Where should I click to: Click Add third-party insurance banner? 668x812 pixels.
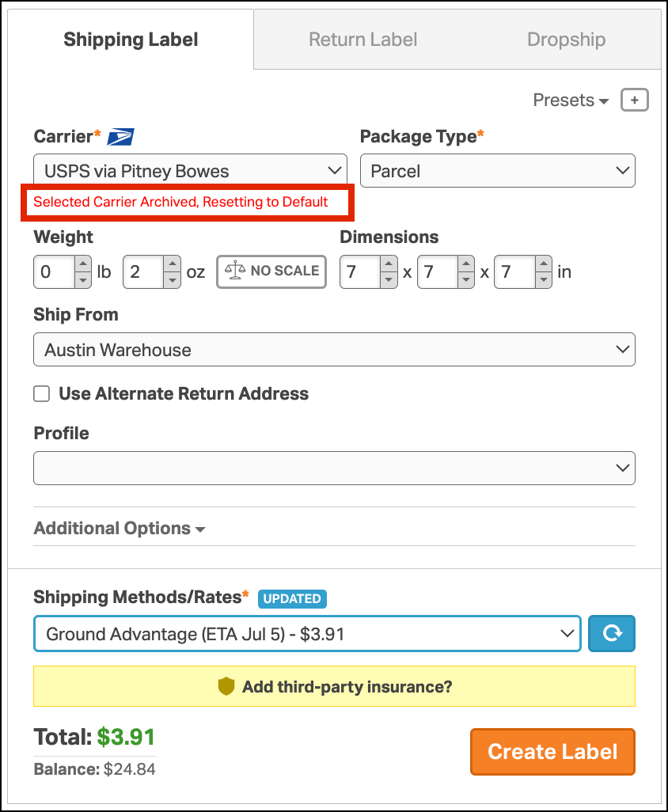[x=347, y=686]
